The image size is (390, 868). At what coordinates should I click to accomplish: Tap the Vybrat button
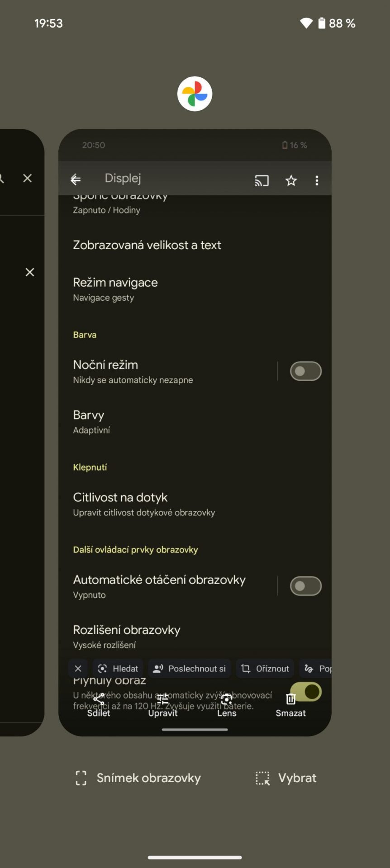pos(286,778)
